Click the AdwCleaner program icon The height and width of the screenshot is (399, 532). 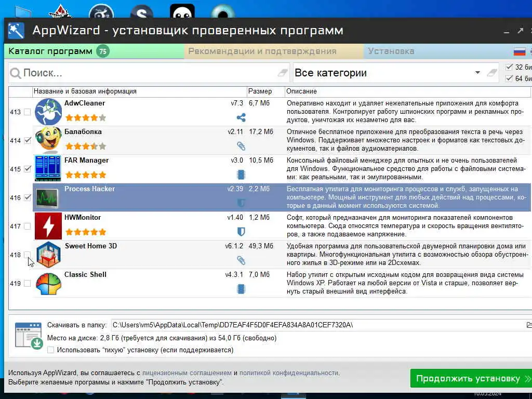(48, 112)
